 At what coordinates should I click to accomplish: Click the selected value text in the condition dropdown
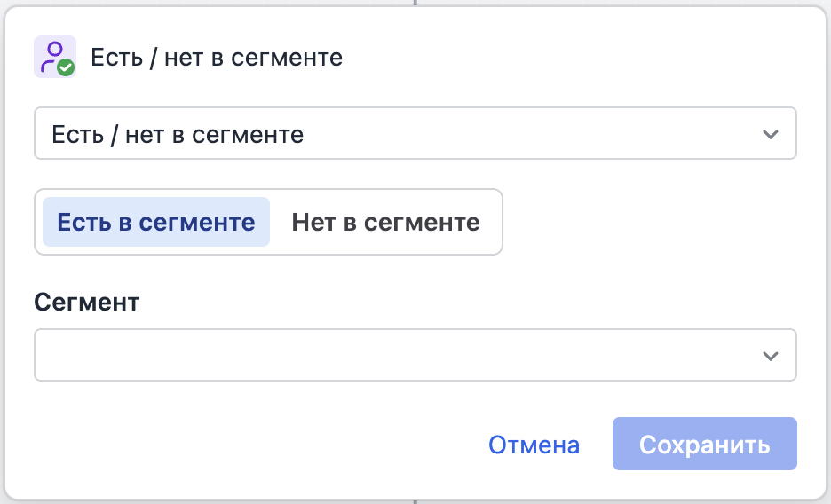pos(178,134)
